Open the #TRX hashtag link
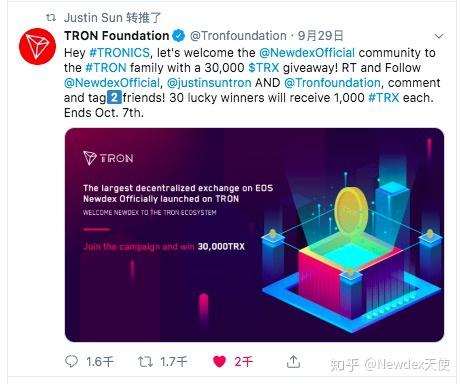Viewport: 461px width, 384px height. pos(384,98)
